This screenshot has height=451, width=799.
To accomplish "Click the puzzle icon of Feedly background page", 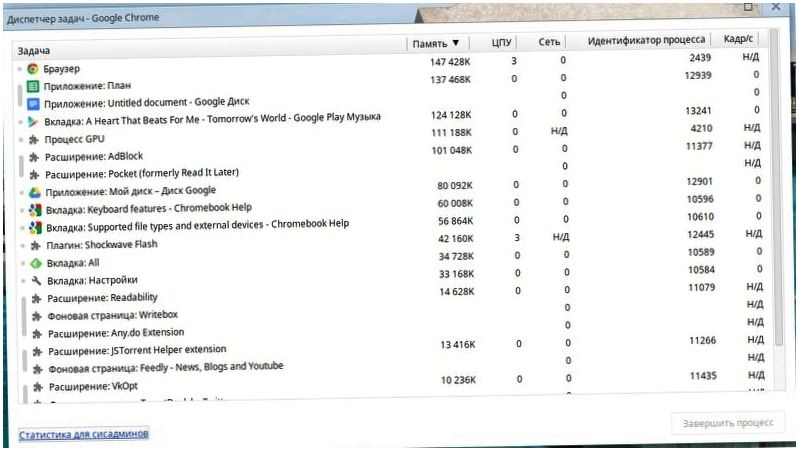I will (38, 369).
